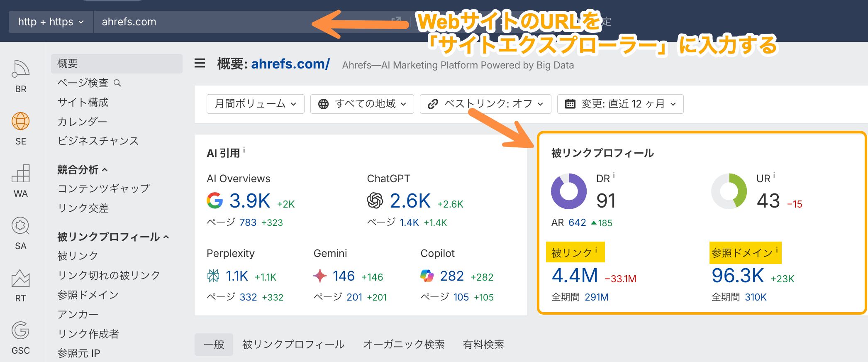Open the GSC Google icon
Screen dimensions: 868x362
(20, 331)
